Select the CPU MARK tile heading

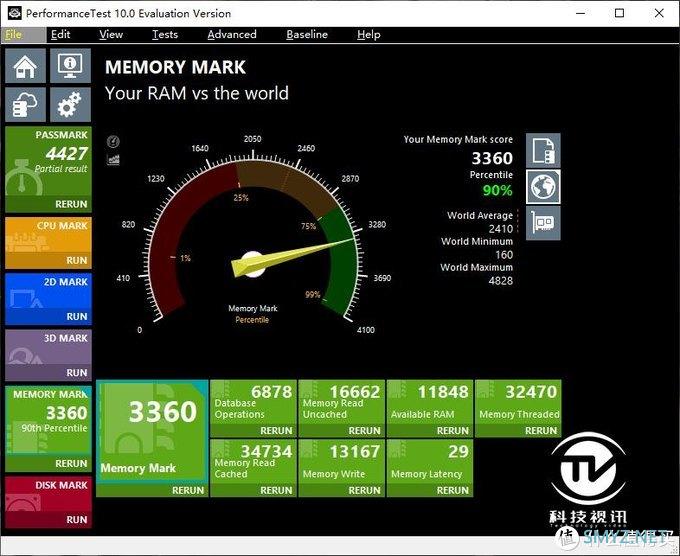[x=62, y=226]
